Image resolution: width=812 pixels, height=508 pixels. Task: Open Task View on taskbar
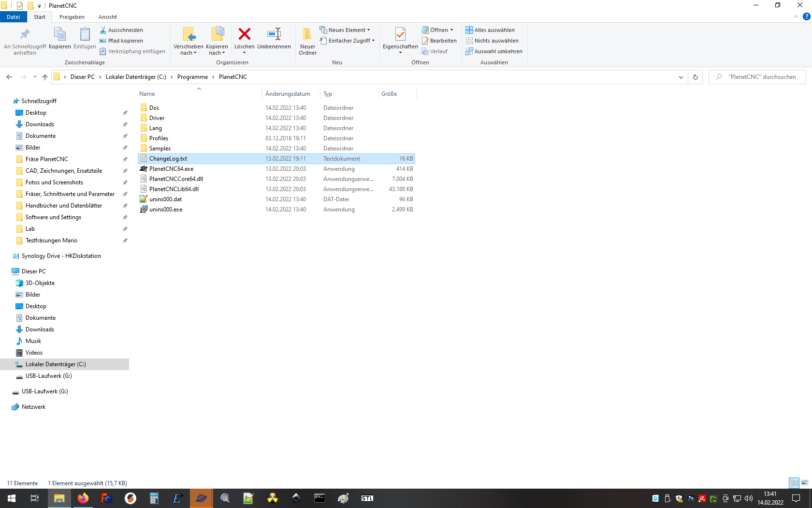(35, 498)
